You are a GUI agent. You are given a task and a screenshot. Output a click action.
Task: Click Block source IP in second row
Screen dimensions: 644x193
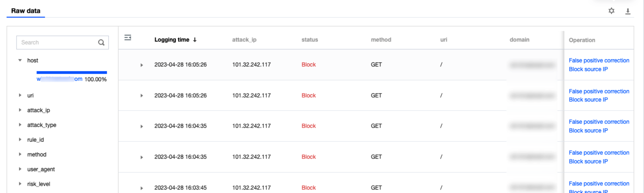point(588,100)
